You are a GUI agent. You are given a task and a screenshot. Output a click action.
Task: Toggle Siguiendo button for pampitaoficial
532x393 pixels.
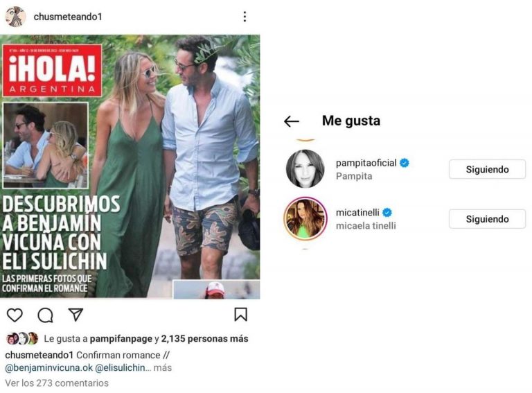coord(487,169)
